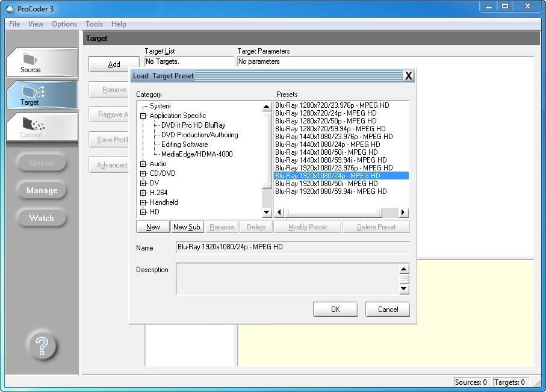Select MediaEdge/HDMA-4000 subcategory
The image size is (546, 392).
197,154
